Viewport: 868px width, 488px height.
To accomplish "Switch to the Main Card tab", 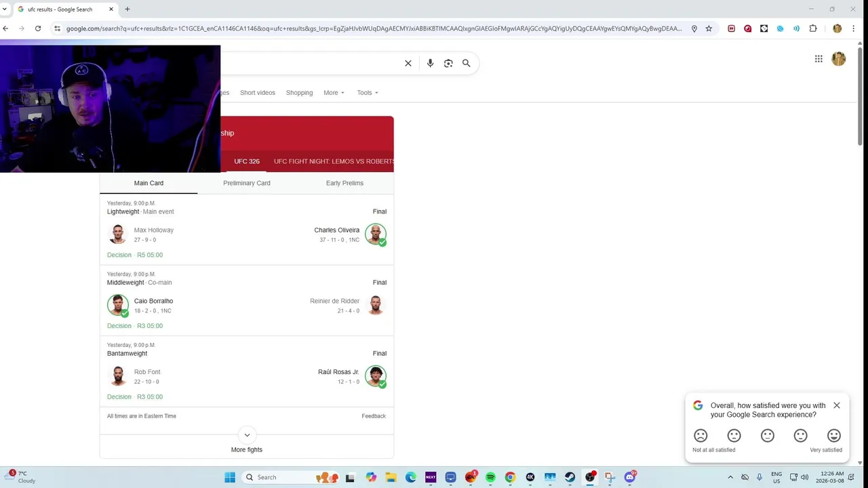I will coord(149,183).
